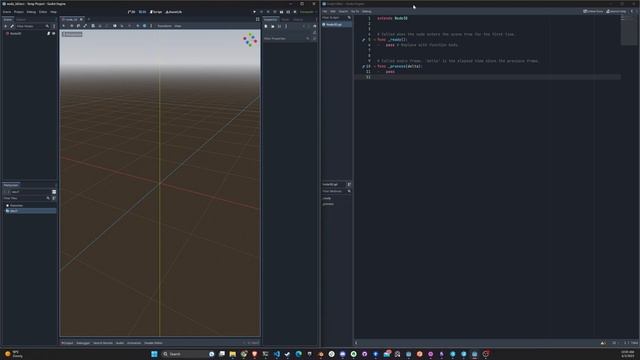Image resolution: width=640 pixels, height=360 pixels.
Task: Expand the Favorites entry in FileSystem
Action: tap(15, 205)
